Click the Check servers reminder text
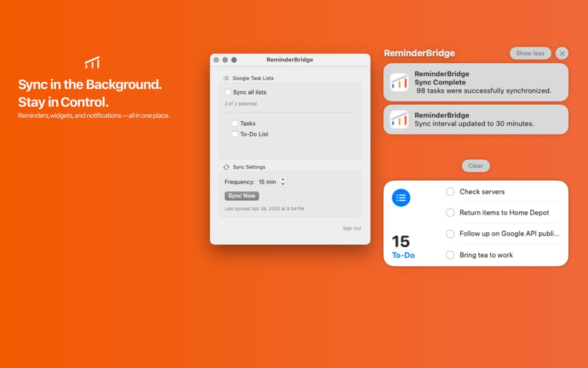 (x=482, y=191)
